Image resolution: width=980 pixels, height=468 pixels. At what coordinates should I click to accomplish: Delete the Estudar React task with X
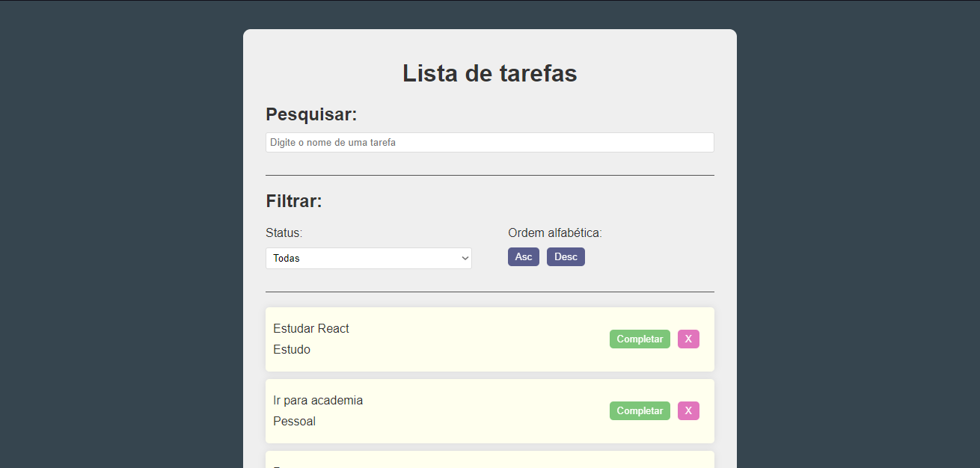point(688,339)
